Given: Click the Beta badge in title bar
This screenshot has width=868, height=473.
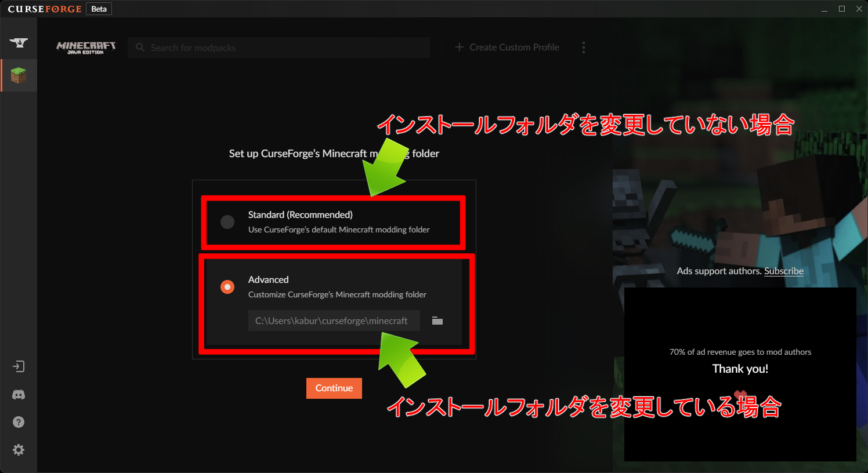Looking at the screenshot, I should [99, 9].
